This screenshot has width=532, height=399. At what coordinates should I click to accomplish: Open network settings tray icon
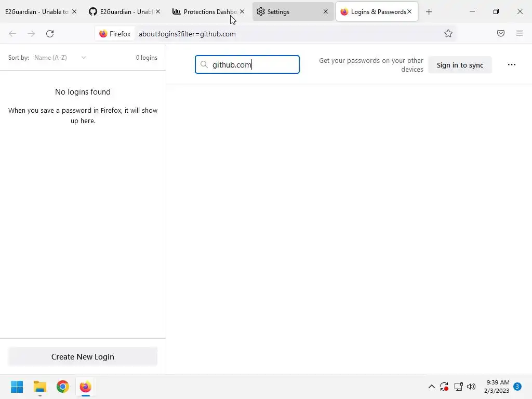coord(458,387)
